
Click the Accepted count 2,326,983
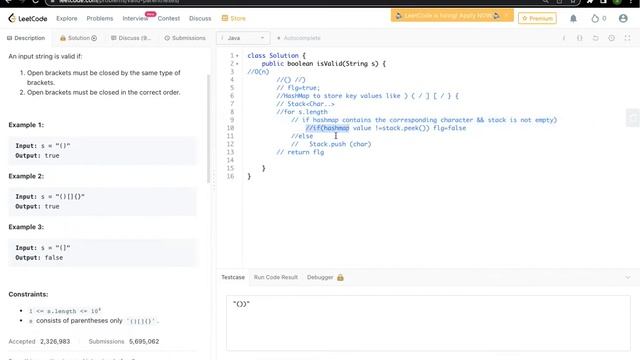55,341
